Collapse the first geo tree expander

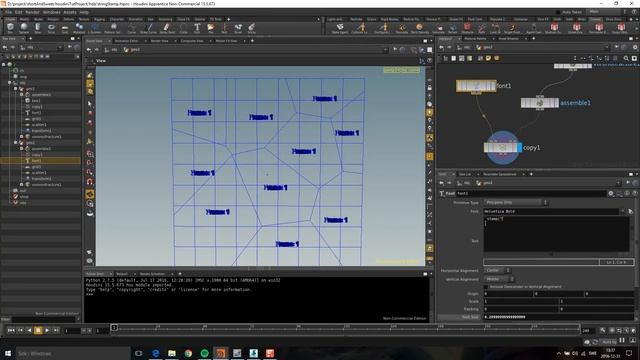pos(16,89)
